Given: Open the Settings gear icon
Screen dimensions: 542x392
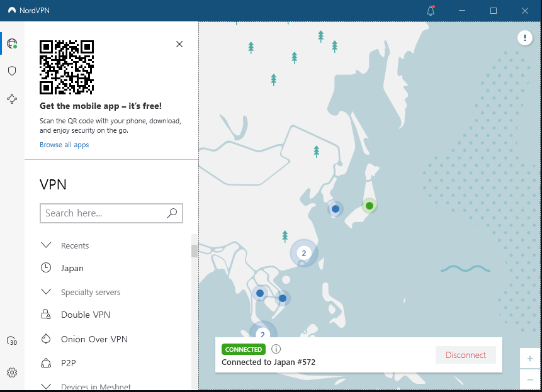Looking at the screenshot, I should pyautogui.click(x=12, y=372).
